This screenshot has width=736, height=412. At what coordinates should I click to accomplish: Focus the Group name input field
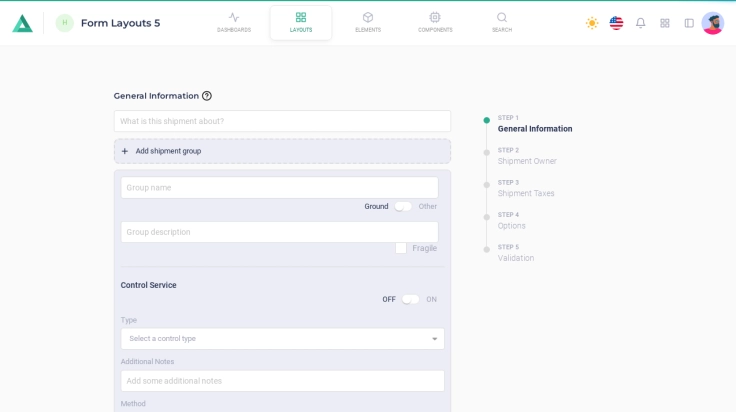[x=279, y=188]
